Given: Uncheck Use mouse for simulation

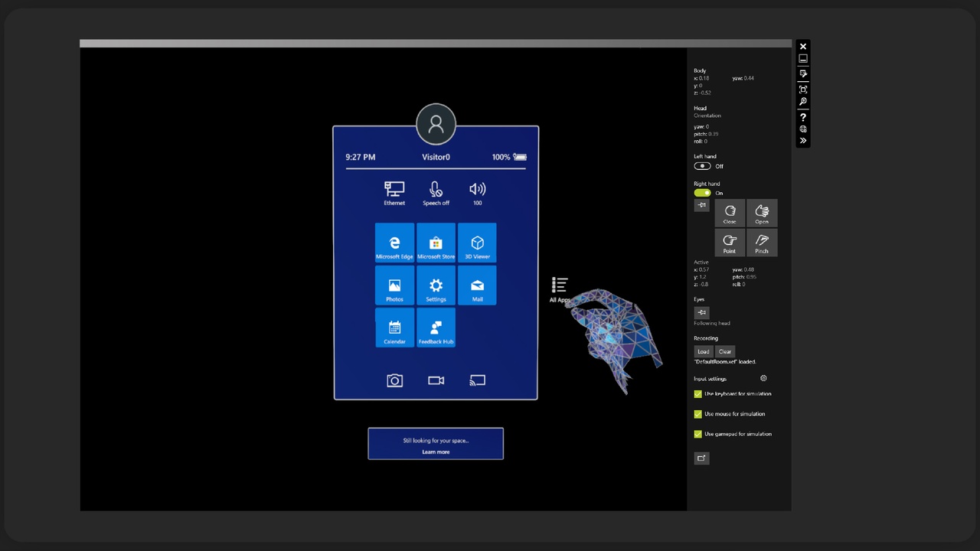Looking at the screenshot, I should (697, 414).
